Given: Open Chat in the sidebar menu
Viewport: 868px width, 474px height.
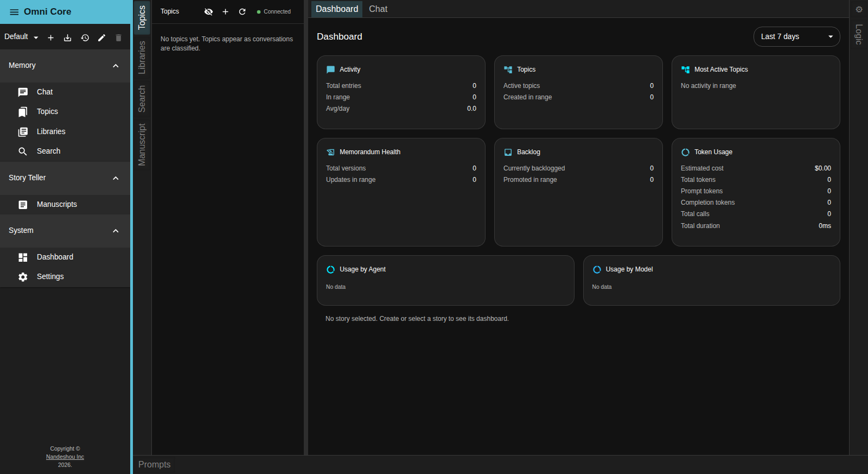Looking at the screenshot, I should click(65, 92).
